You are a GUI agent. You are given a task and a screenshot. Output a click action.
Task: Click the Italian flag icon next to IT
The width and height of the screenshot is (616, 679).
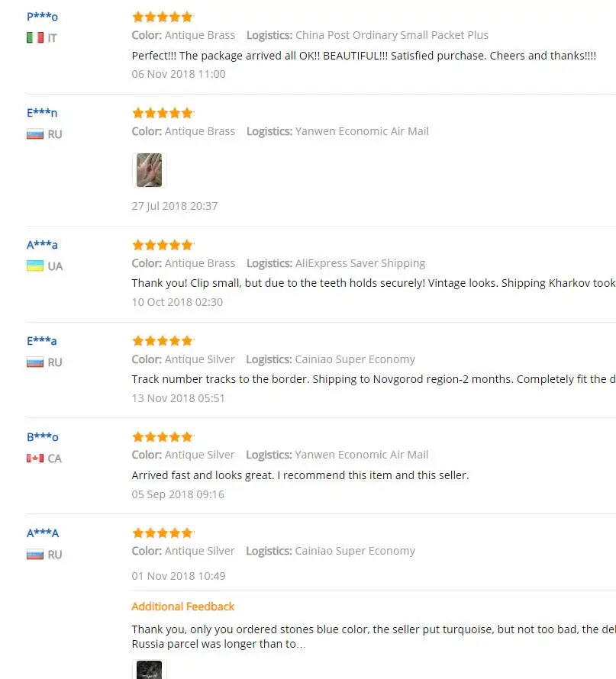pyautogui.click(x=35, y=37)
